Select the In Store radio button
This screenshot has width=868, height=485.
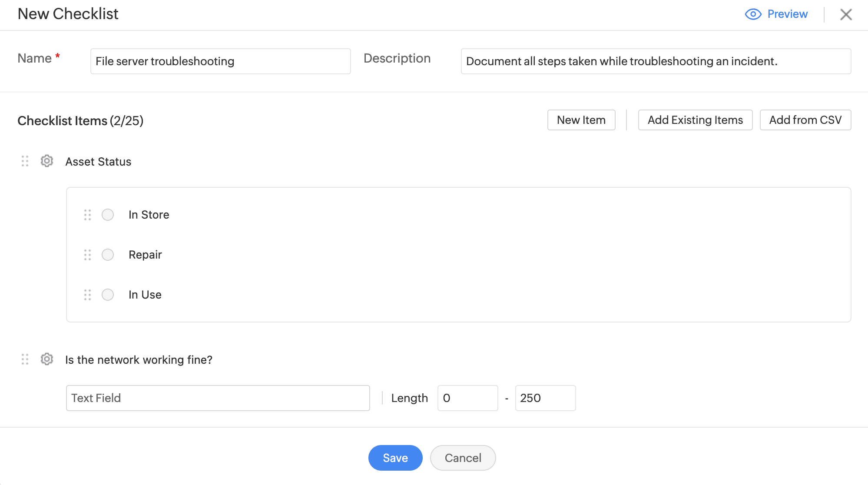[108, 215]
